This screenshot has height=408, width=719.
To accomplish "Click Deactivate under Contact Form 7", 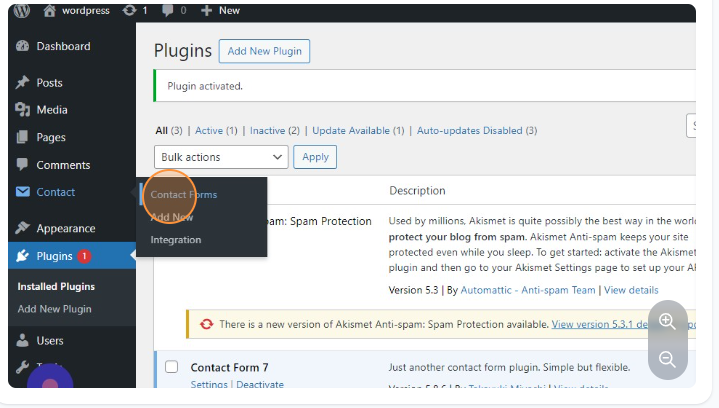I will 260,385.
